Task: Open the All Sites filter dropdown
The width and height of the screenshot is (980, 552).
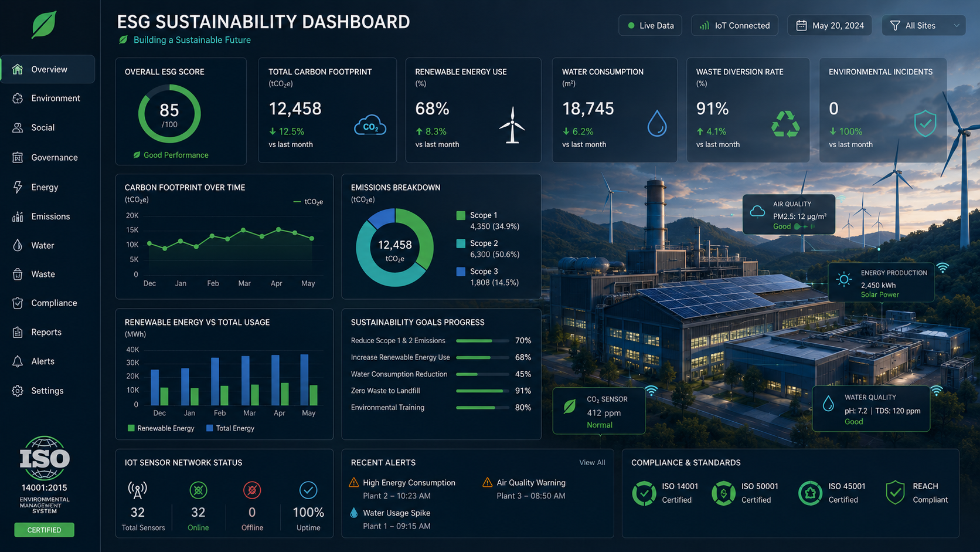Action: pyautogui.click(x=924, y=25)
